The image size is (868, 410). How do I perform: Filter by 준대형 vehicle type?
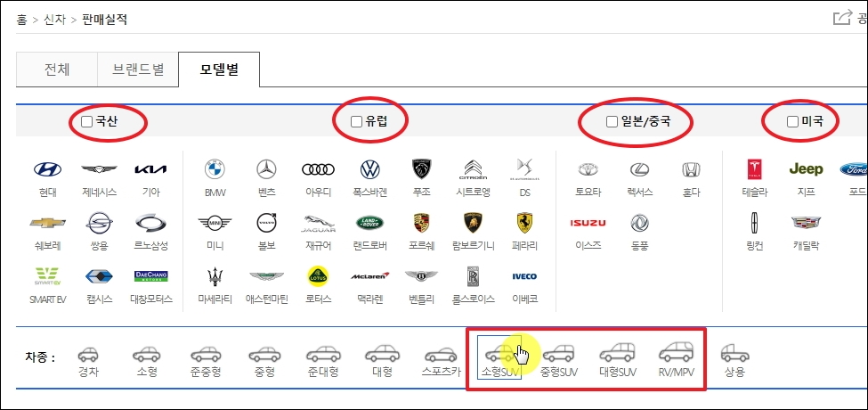click(x=323, y=361)
